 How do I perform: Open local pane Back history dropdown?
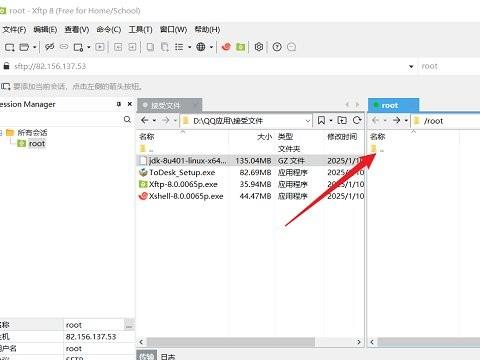point(154,120)
